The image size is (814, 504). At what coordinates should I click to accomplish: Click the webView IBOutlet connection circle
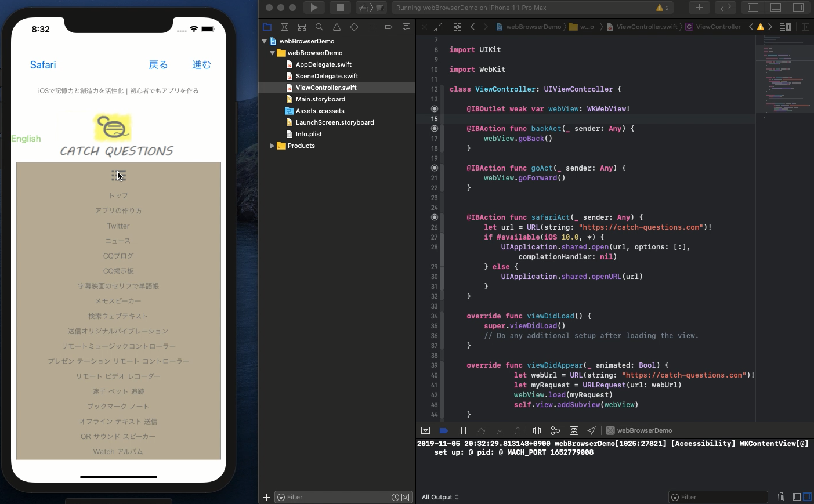click(435, 109)
